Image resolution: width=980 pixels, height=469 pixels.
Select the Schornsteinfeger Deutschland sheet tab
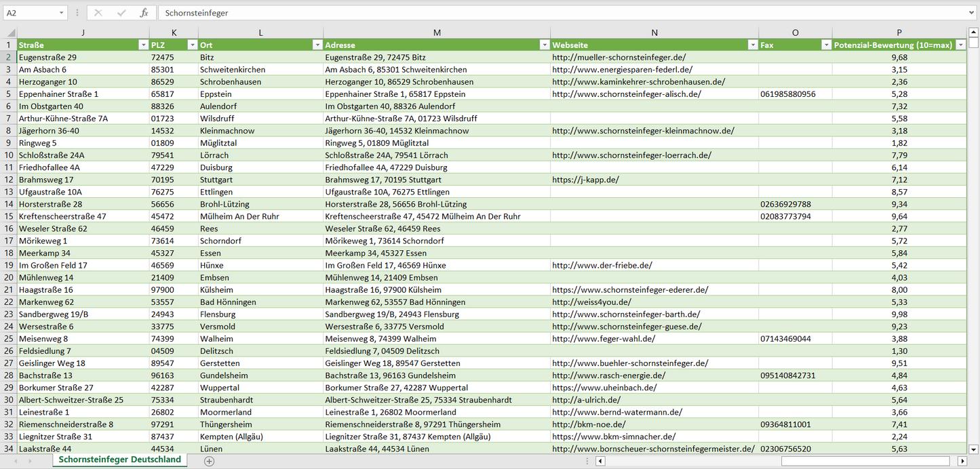click(119, 460)
